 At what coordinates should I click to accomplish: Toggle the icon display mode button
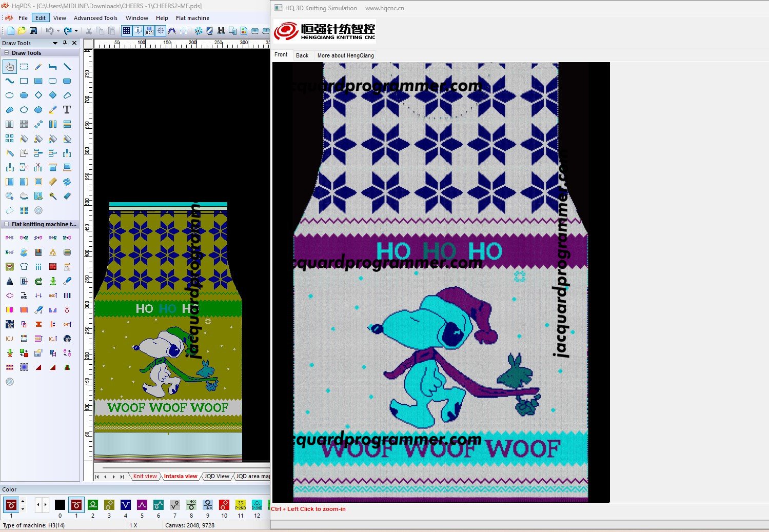click(149, 31)
